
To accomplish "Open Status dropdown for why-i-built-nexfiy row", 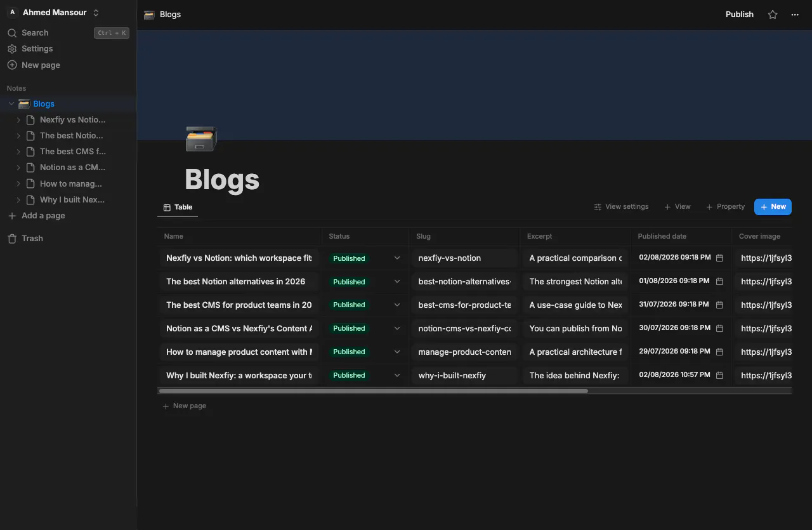I will 397,376.
